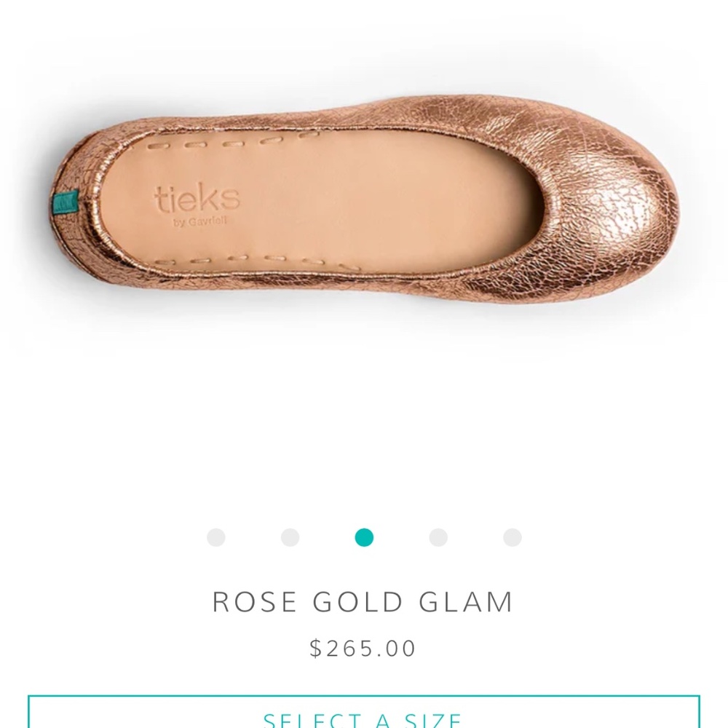Image resolution: width=728 pixels, height=728 pixels.
Task: Jump to the next photo using a carousel dot
Action: [437, 539]
